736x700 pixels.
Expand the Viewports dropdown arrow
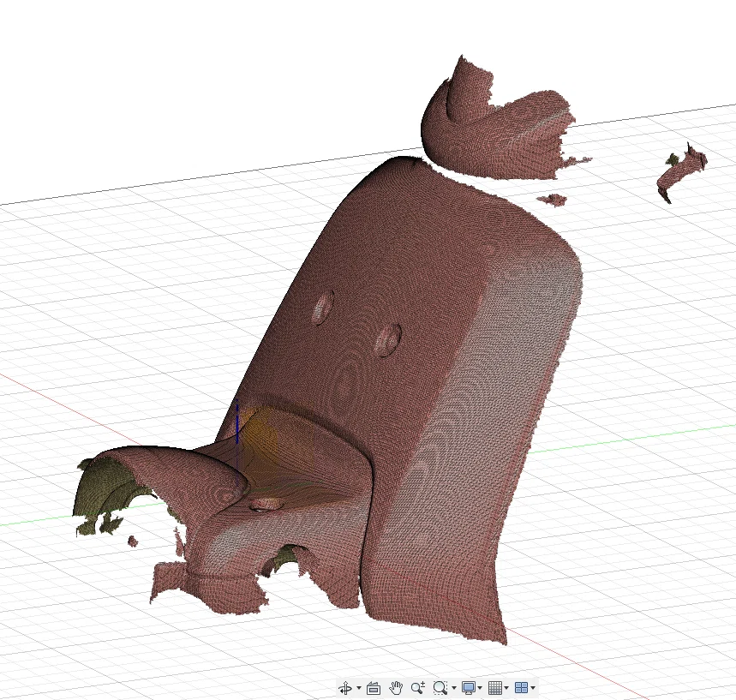(533, 688)
